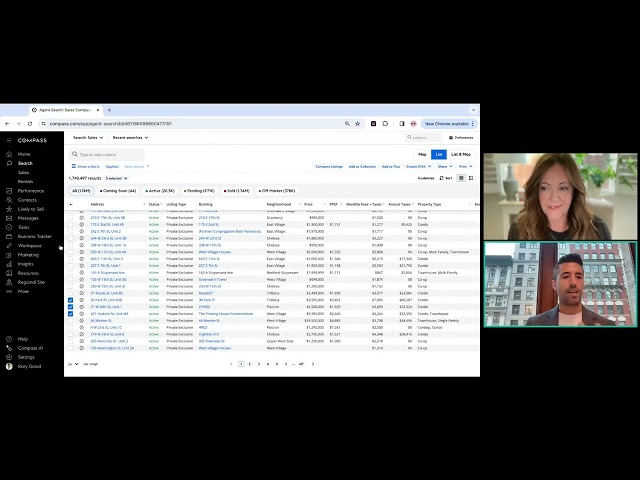The image size is (640, 480).
Task: Open the Marketing sidebar icon
Action: pos(9,255)
